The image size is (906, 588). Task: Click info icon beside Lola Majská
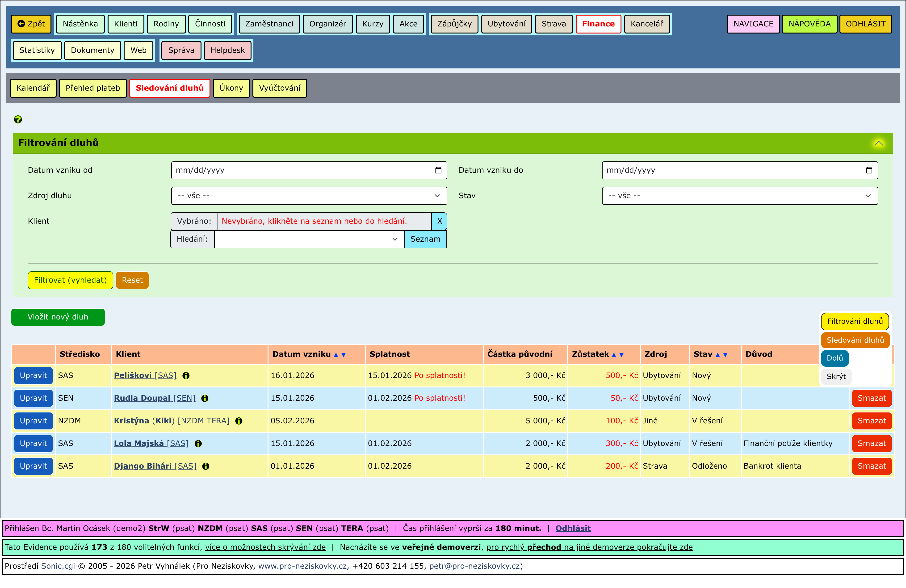198,443
